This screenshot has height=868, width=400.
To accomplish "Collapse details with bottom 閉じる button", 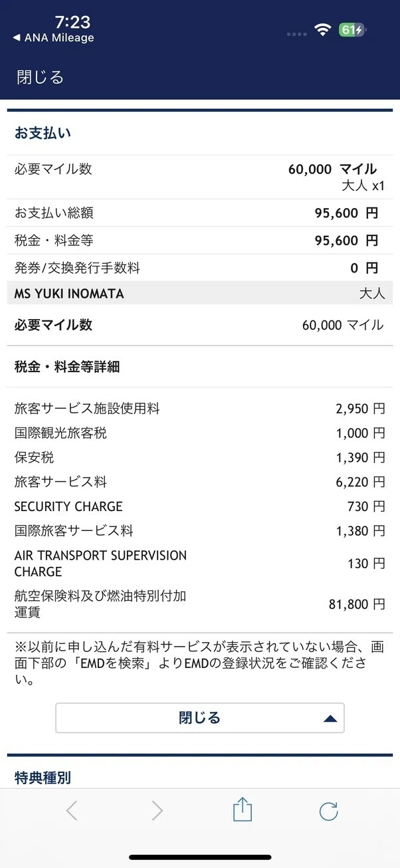I will click(x=200, y=718).
